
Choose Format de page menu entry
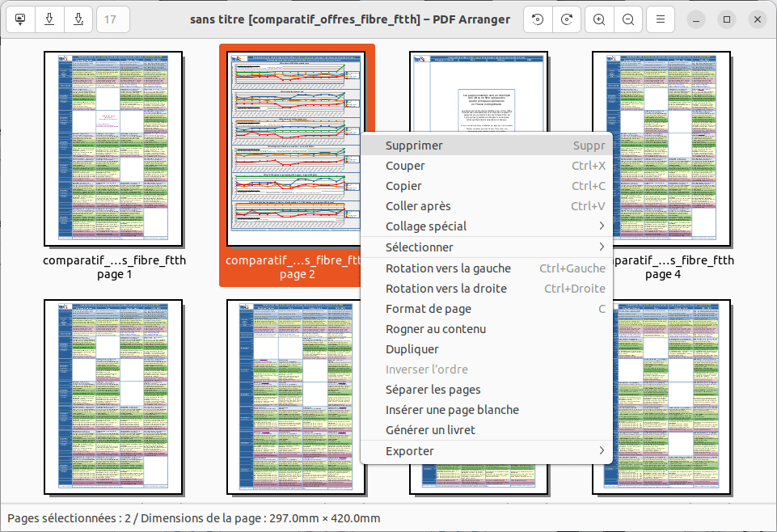point(487,309)
